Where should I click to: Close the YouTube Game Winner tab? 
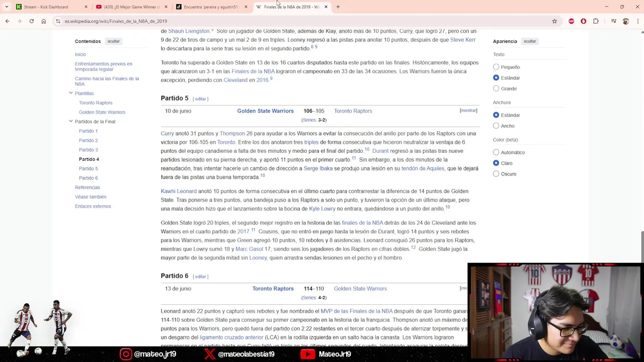[x=166, y=7]
